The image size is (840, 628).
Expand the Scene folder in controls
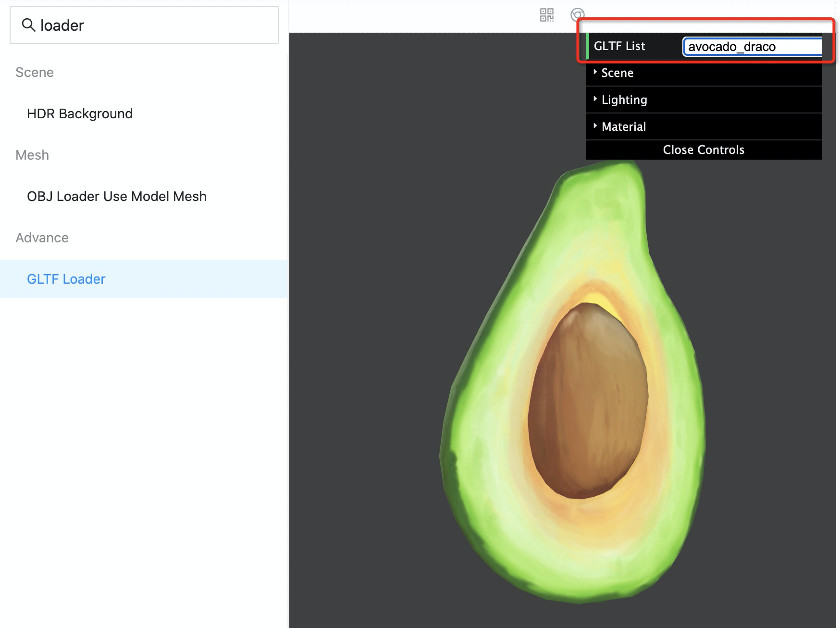point(704,73)
